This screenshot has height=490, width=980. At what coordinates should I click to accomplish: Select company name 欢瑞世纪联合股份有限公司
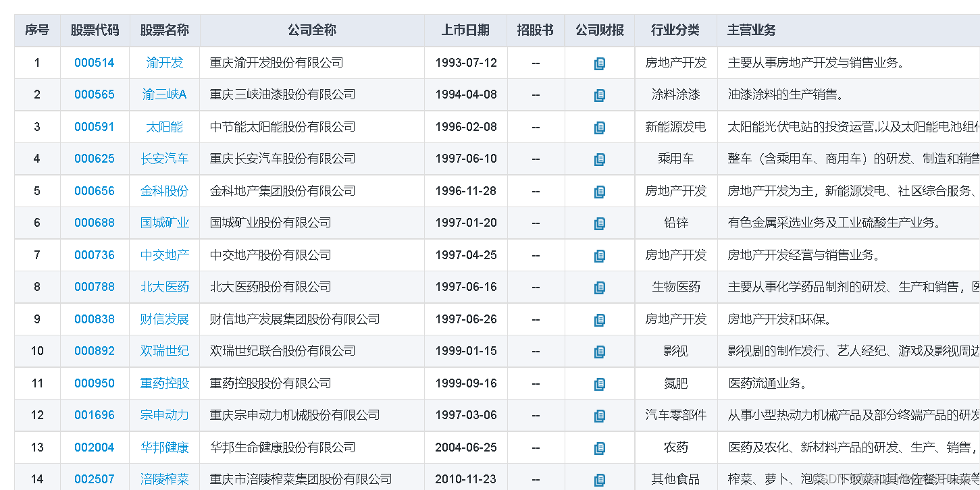283,351
